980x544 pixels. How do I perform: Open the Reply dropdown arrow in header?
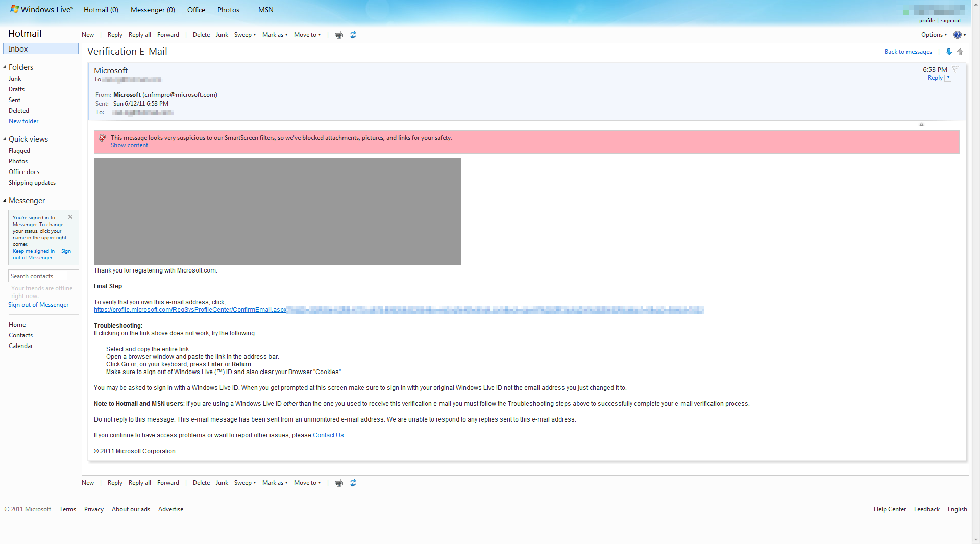click(948, 78)
